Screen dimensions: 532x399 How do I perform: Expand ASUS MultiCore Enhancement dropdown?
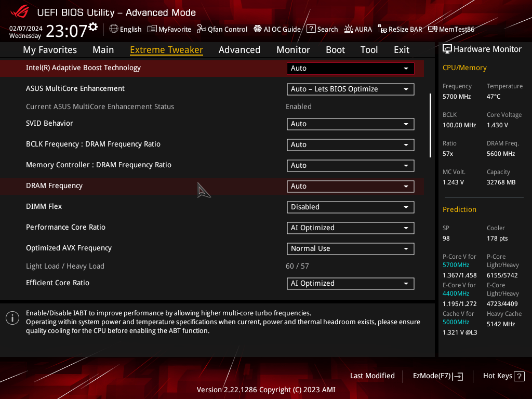[351, 89]
